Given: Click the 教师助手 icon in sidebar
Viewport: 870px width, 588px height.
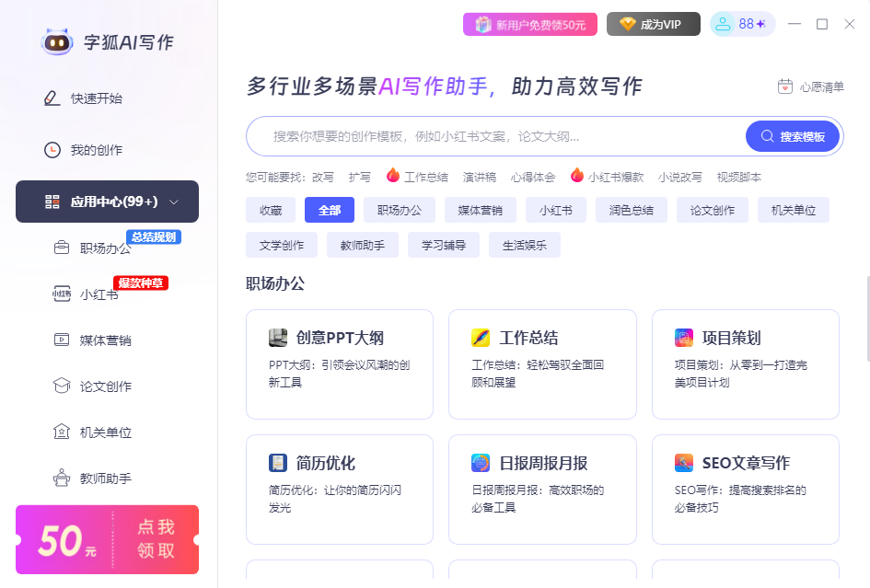Looking at the screenshot, I should pyautogui.click(x=62, y=478).
